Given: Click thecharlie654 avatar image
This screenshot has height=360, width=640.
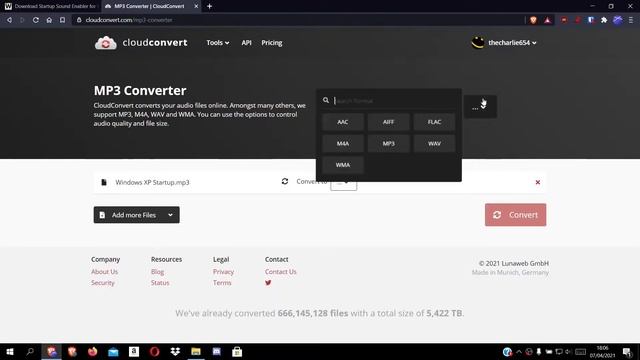Looking at the screenshot, I should click(x=478, y=42).
